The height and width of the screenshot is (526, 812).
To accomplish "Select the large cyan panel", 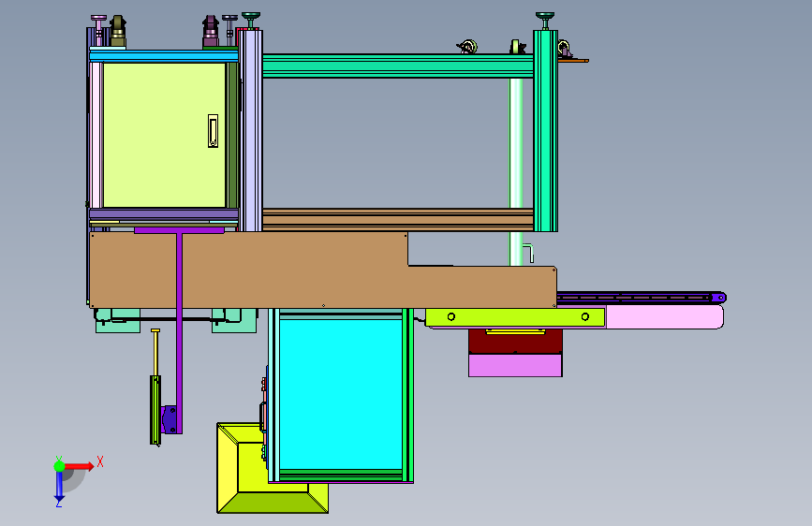I will [x=341, y=395].
